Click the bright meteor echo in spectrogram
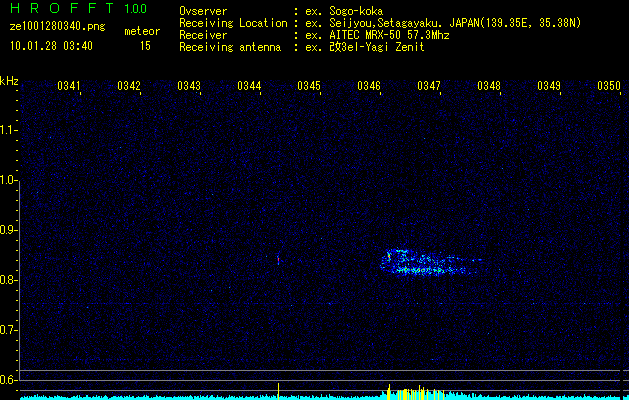 coord(425,263)
